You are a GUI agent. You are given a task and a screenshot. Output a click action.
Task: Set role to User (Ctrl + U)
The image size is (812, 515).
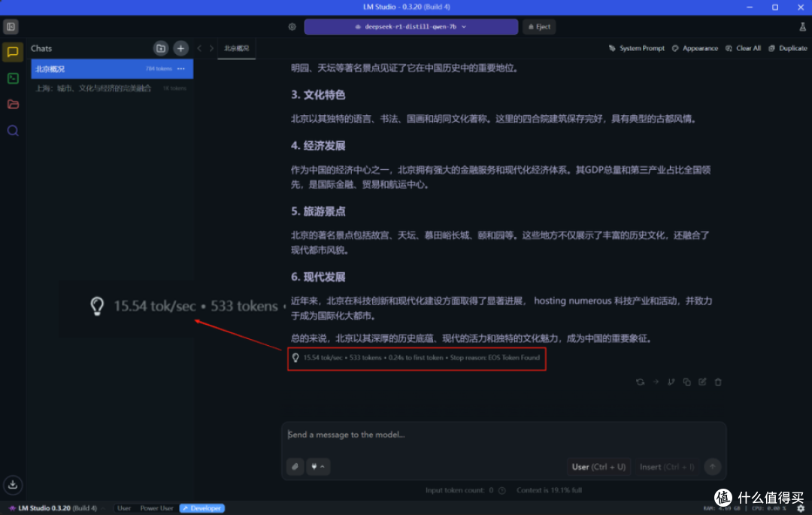click(x=598, y=467)
